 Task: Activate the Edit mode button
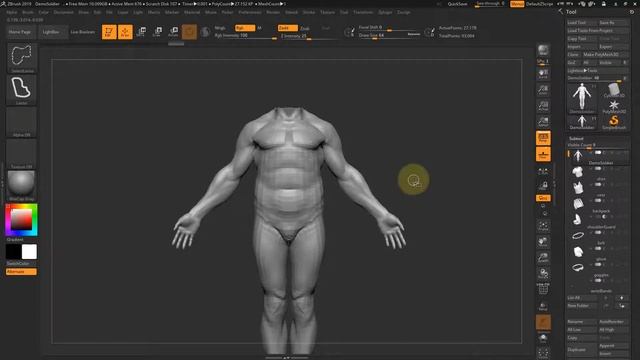[x=109, y=32]
